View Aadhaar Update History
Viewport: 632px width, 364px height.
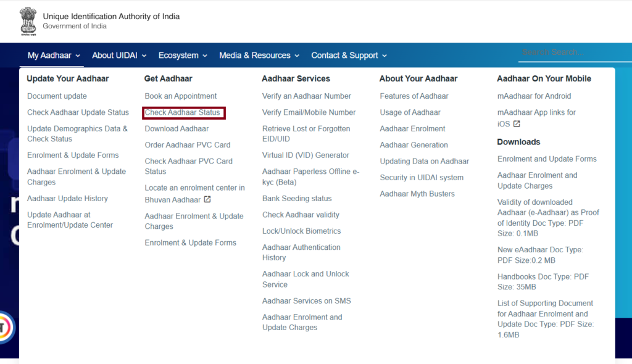67,198
